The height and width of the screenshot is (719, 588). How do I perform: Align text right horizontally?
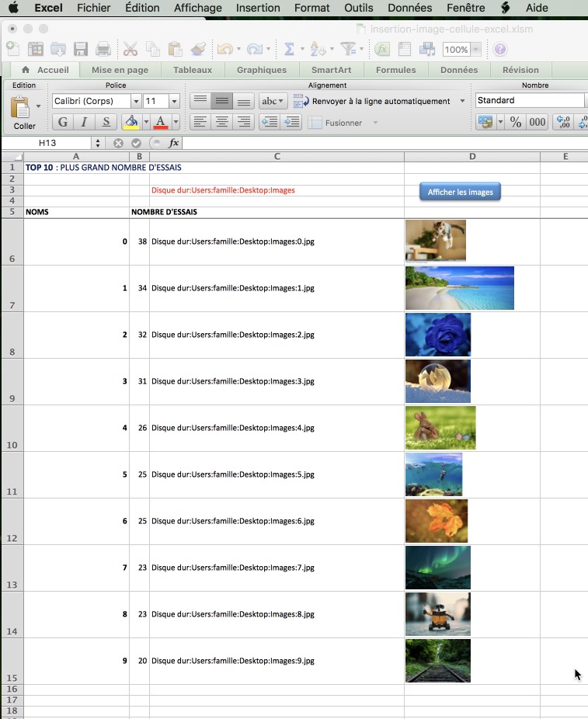point(244,122)
